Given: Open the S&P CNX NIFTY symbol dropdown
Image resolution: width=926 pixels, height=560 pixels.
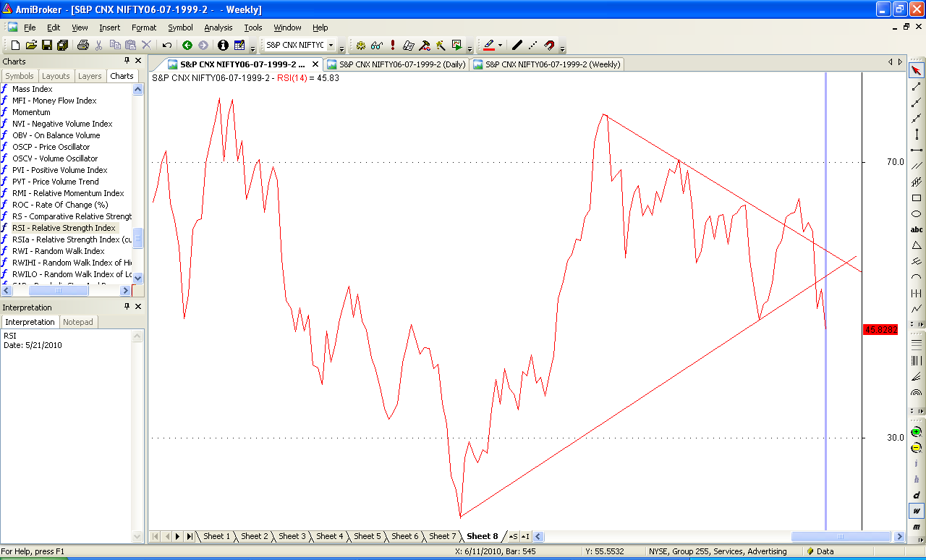Looking at the screenshot, I should 331,45.
